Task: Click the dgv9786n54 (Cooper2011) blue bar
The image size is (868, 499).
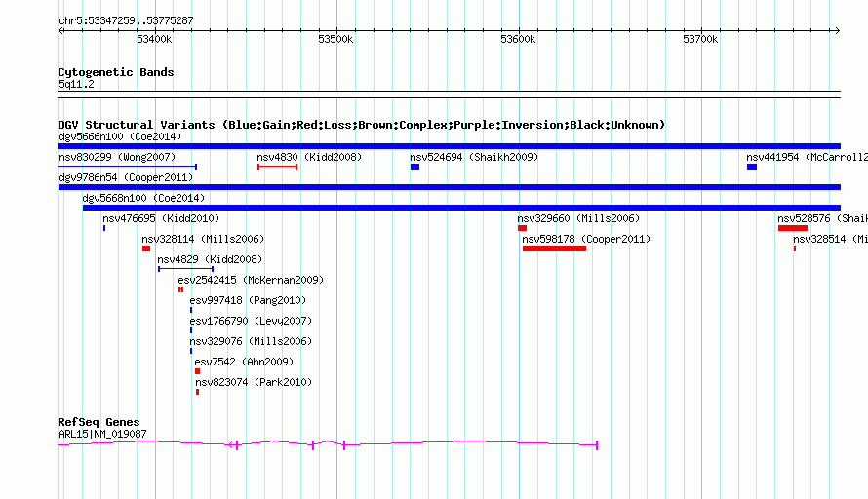Action: pos(449,187)
